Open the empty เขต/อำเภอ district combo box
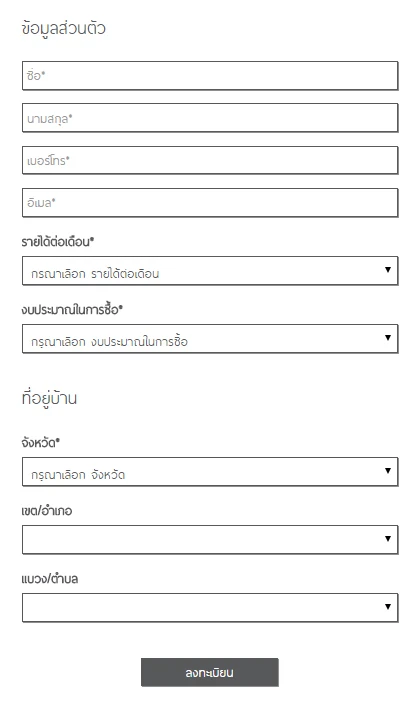Viewport: 414px width, 704px height. pos(210,539)
